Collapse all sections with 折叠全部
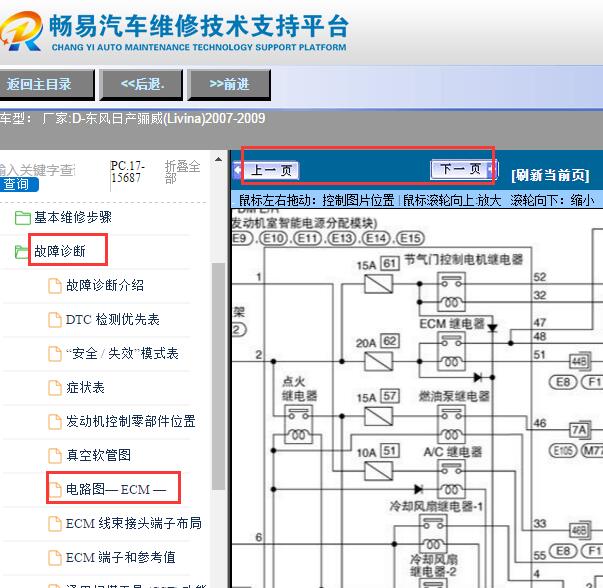Image resolution: width=603 pixels, height=588 pixels. (x=182, y=172)
